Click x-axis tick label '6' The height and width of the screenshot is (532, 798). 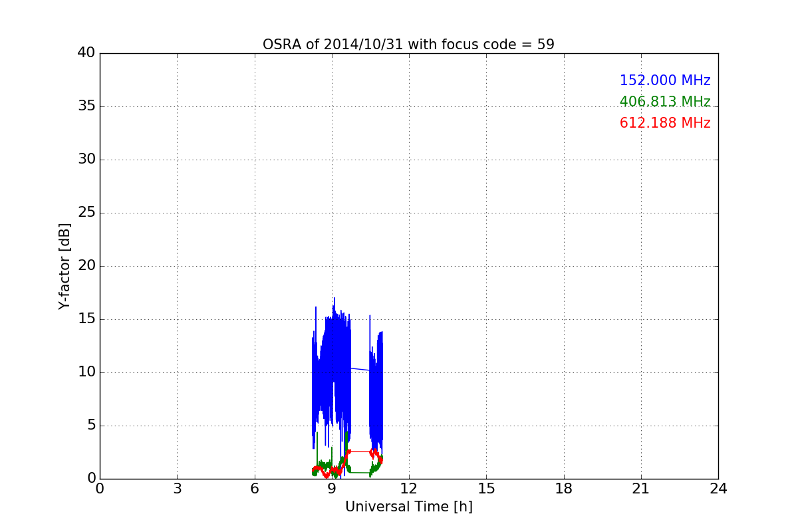pos(255,489)
